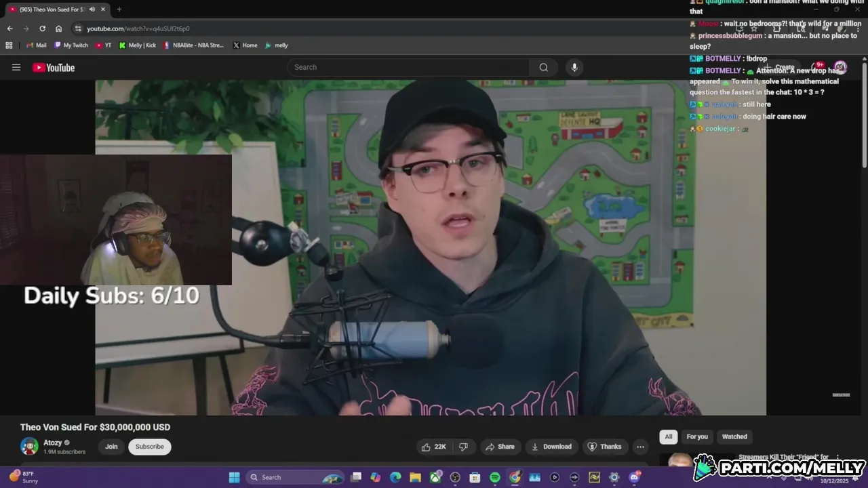Open OBS Studio from taskbar

455,477
